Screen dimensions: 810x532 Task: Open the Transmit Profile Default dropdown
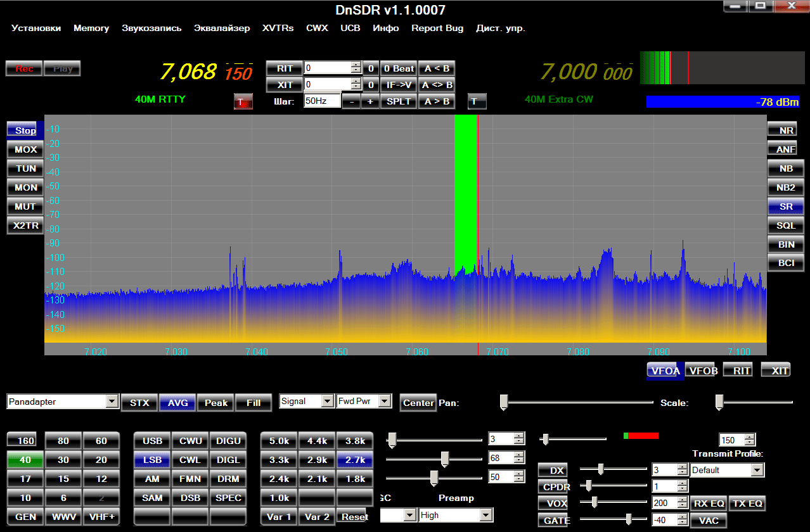pyautogui.click(x=757, y=470)
